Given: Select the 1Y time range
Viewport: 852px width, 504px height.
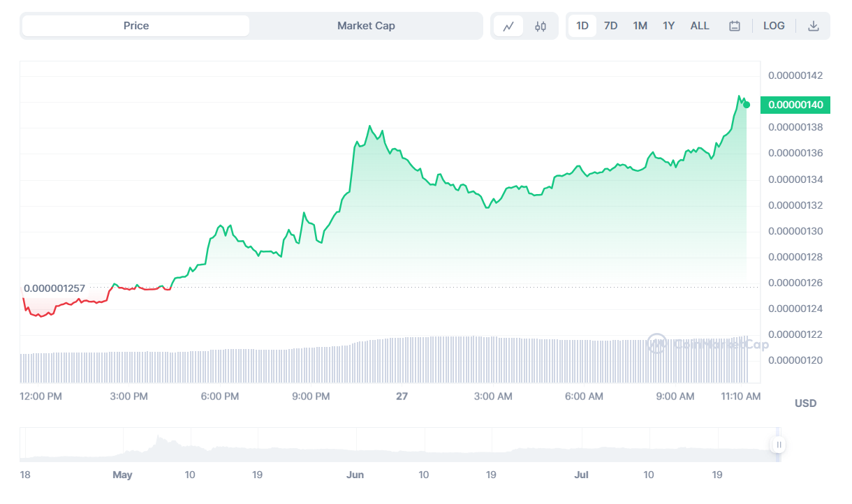Looking at the screenshot, I should 668,26.
